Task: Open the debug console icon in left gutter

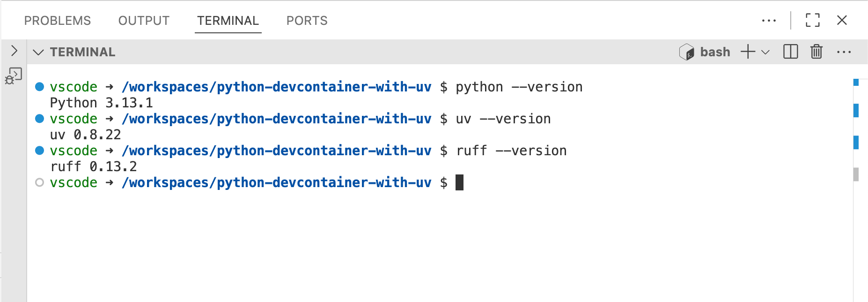Action: [14, 75]
